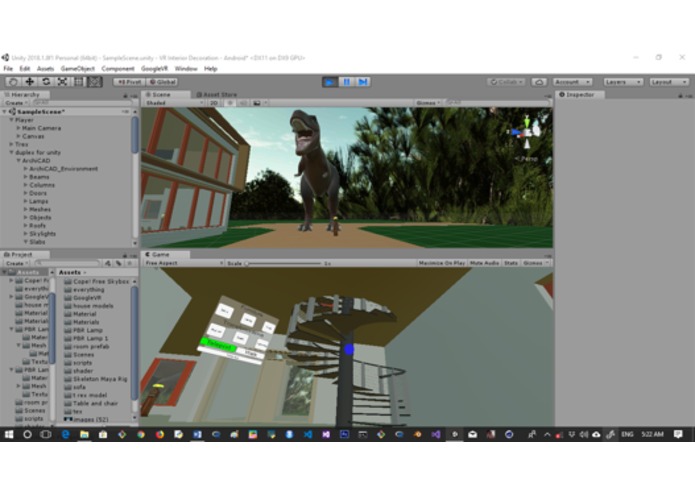Select the Scale tool
This screenshot has height=494, width=695.
(62, 82)
